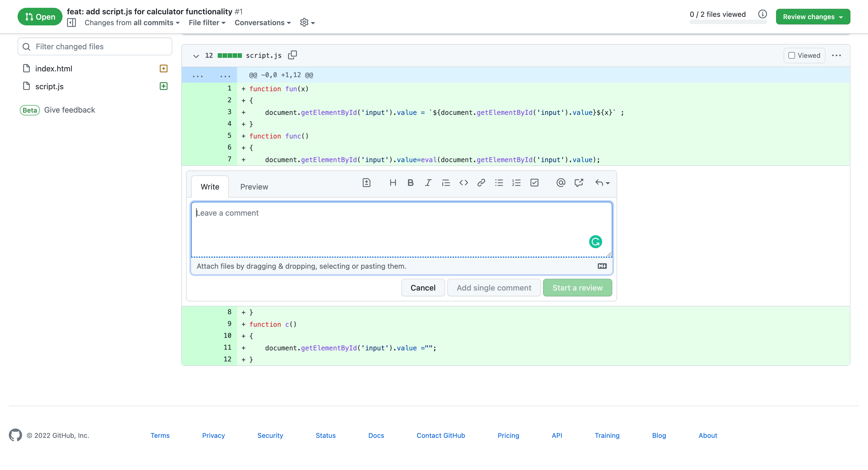This screenshot has width=868, height=470.
Task: Focus the Filter changed files field
Action: 95,46
